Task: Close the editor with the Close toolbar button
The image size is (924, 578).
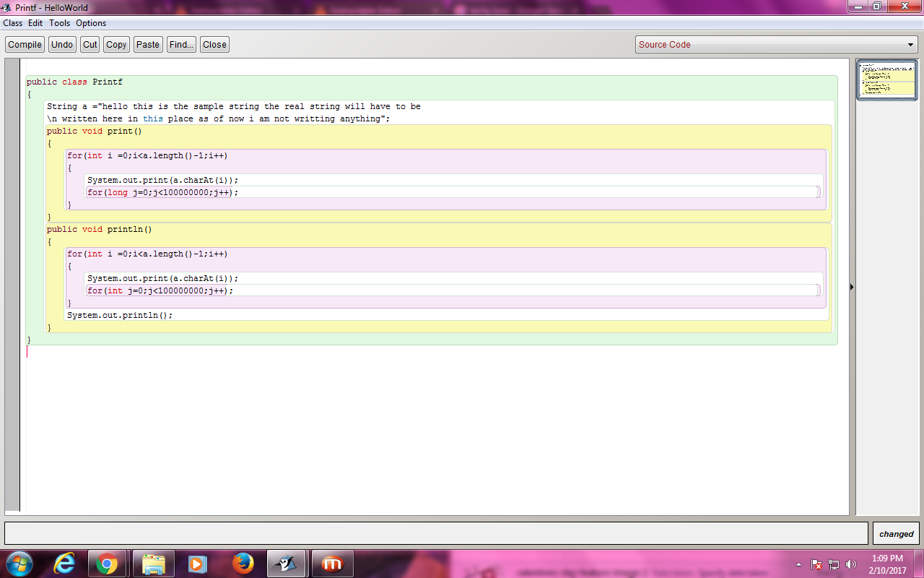Action: pyautogui.click(x=214, y=44)
